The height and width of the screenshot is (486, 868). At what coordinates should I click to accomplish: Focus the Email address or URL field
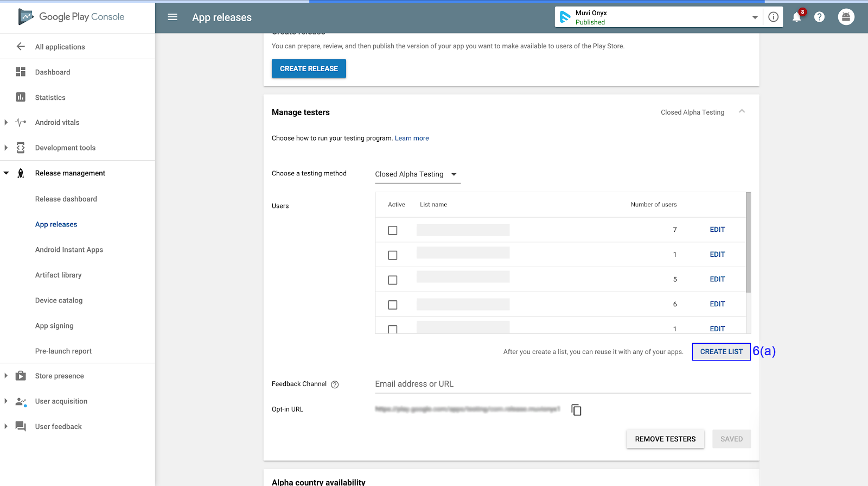(563, 384)
